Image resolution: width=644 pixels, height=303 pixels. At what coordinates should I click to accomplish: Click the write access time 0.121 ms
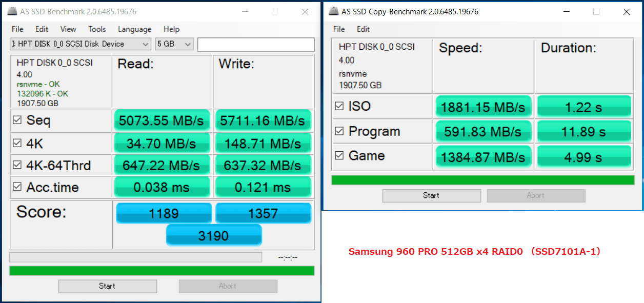263,188
